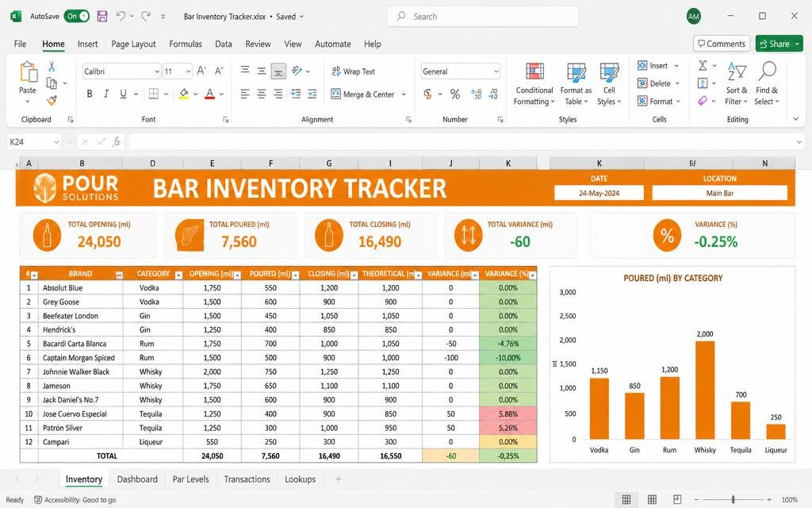Open the CATEGORY column filter dropdown
Viewport: 812px width, 508px height.
click(x=178, y=275)
